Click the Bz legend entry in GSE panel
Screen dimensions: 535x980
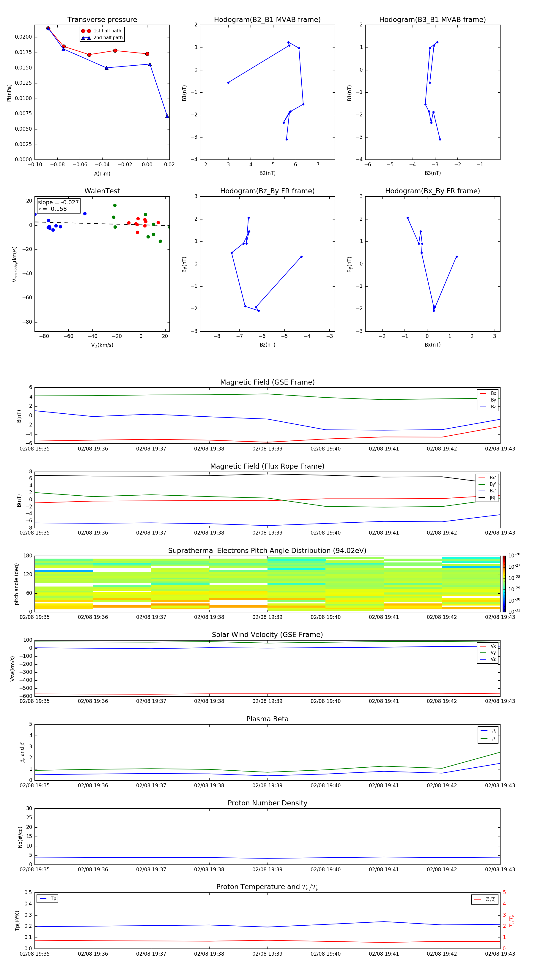488,407
